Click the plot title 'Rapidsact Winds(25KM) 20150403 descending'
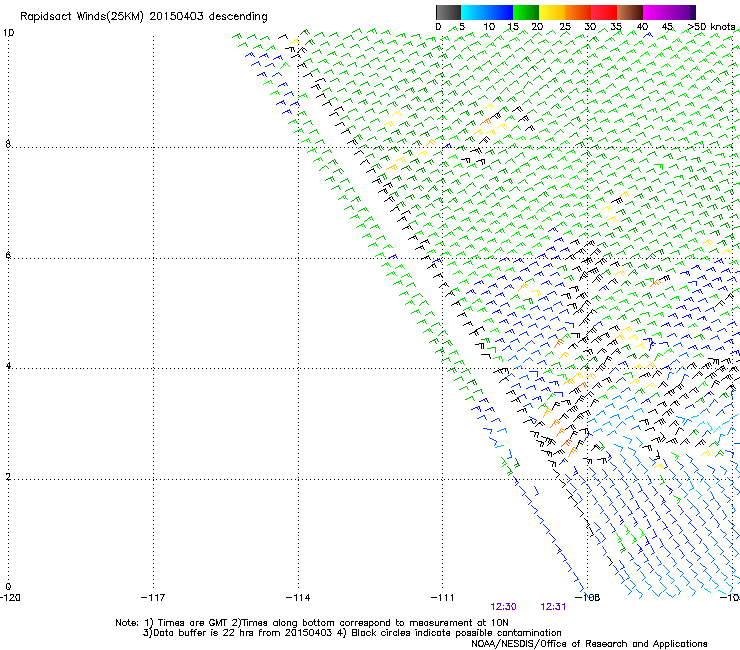Viewport: 740px width, 650px height. [143, 17]
